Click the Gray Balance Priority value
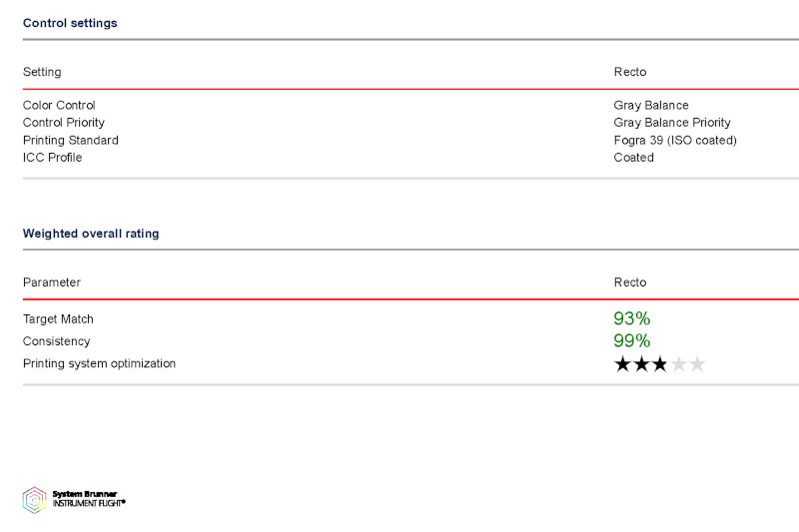Screen dimensions: 799x532 point(672,123)
